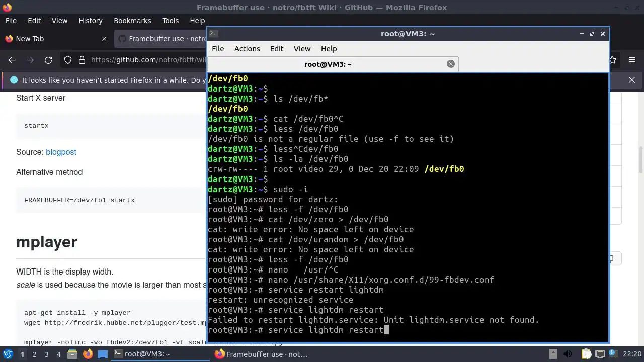
Task: Open Firefox File menu
Action: click(x=11, y=21)
